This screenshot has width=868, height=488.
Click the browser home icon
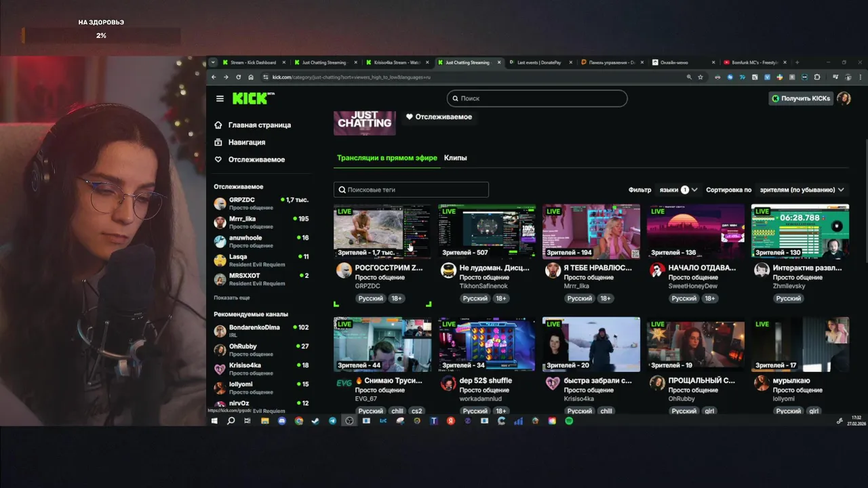(251, 77)
